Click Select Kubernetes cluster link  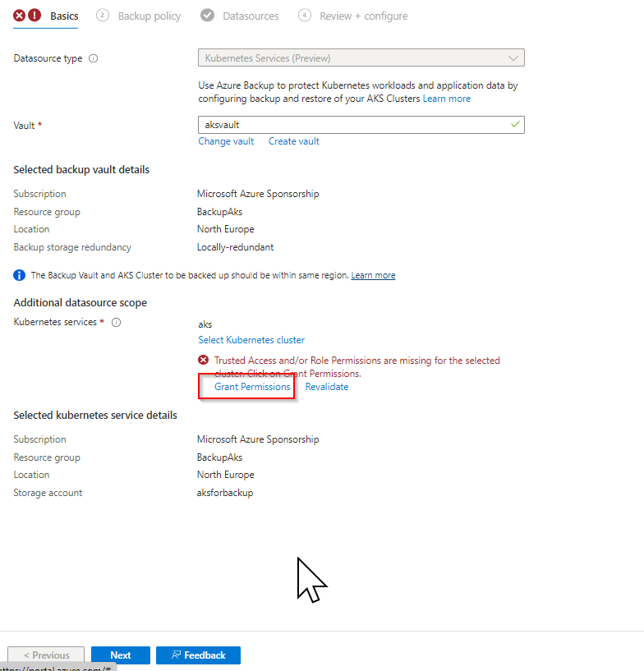(x=251, y=340)
